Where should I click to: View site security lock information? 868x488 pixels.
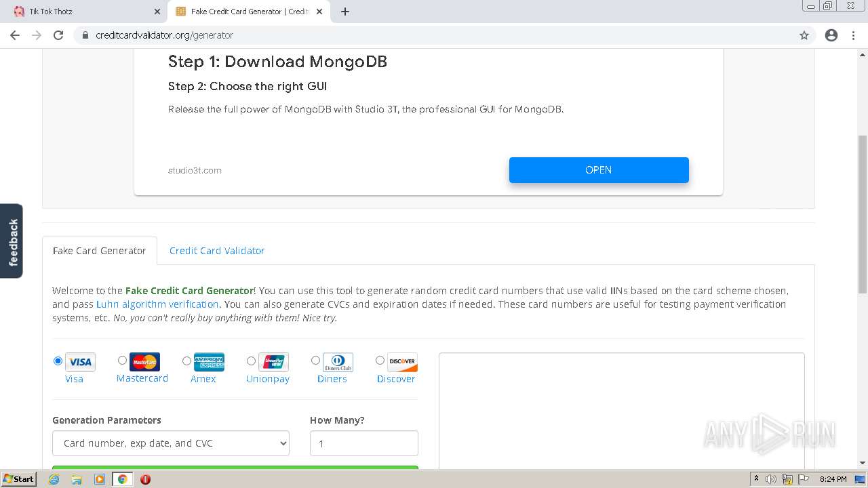[x=85, y=35]
